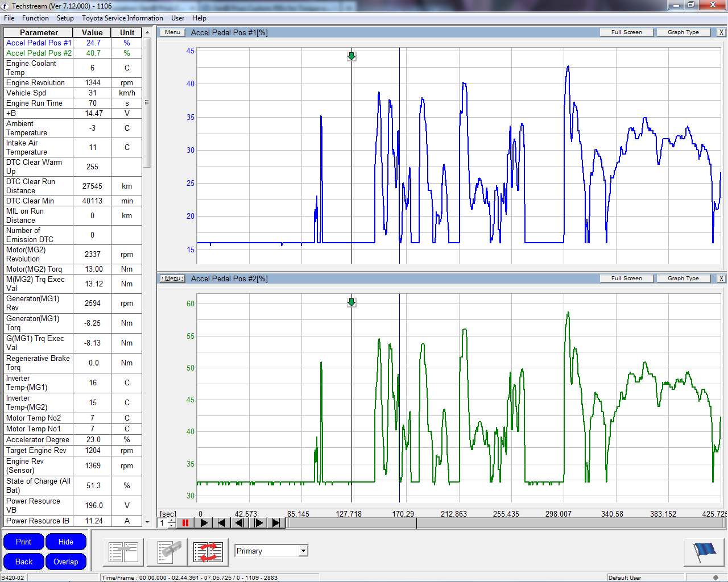Step forward one frame
The width and height of the screenshot is (728, 582).
(258, 523)
